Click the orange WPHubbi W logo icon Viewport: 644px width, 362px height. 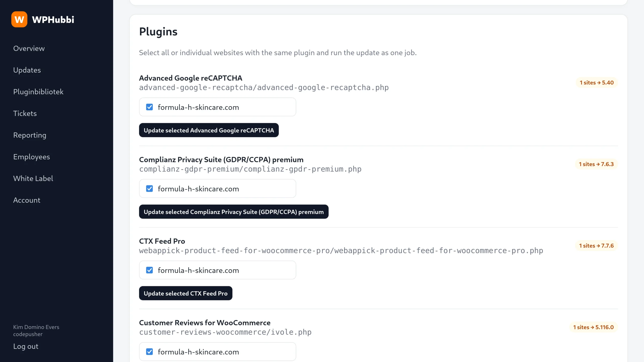[x=19, y=19]
